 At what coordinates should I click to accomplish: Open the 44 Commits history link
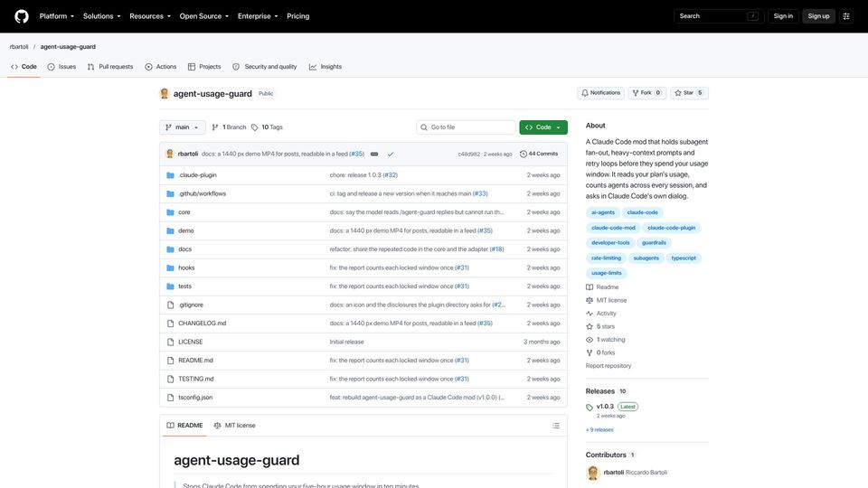pyautogui.click(x=539, y=154)
